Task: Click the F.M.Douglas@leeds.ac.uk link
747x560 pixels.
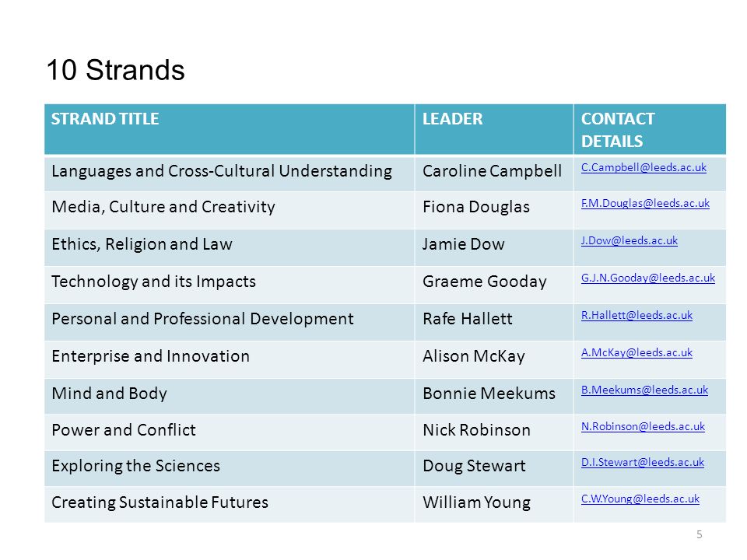Action: 645,203
